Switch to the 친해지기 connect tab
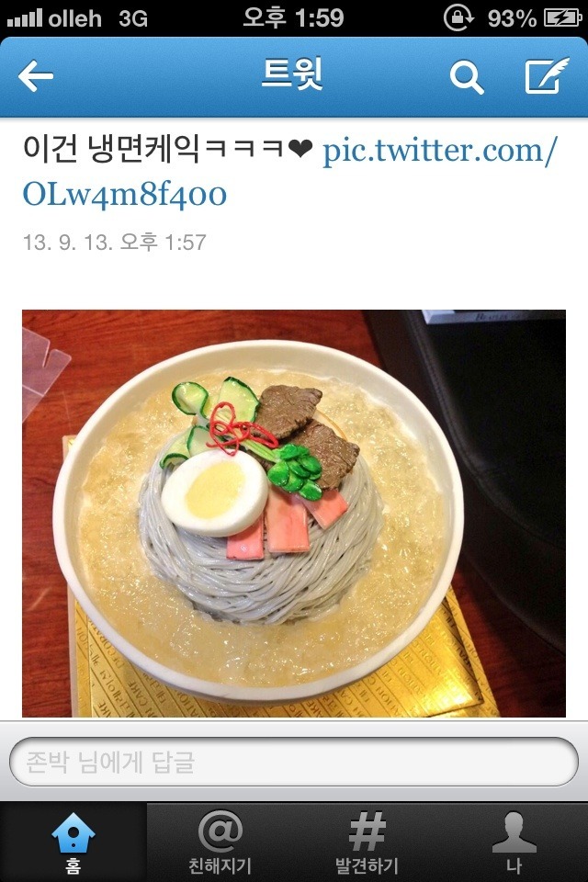The height and width of the screenshot is (882, 588). pyautogui.click(x=220, y=842)
